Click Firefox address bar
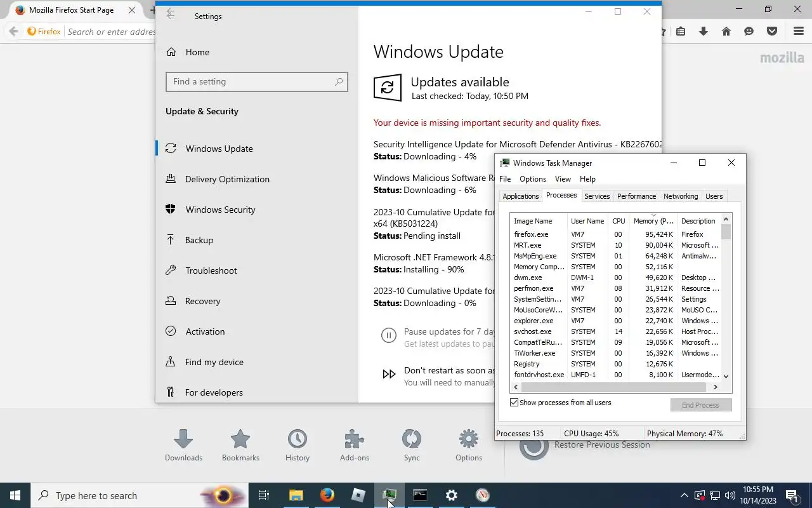The width and height of the screenshot is (812, 508). 111,31
